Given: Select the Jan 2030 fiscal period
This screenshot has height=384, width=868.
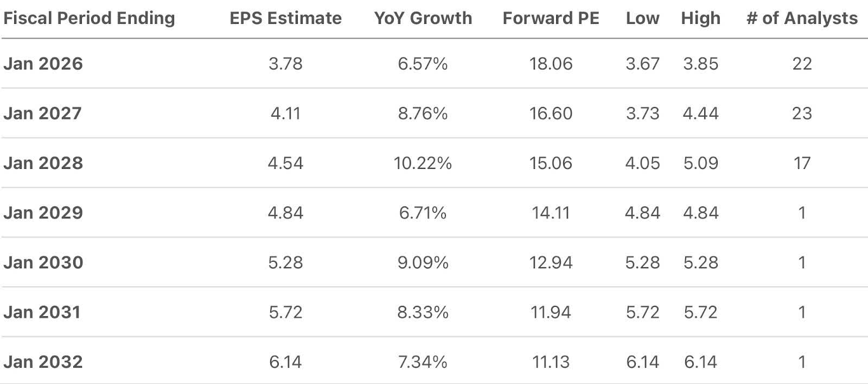Looking at the screenshot, I should point(43,262).
